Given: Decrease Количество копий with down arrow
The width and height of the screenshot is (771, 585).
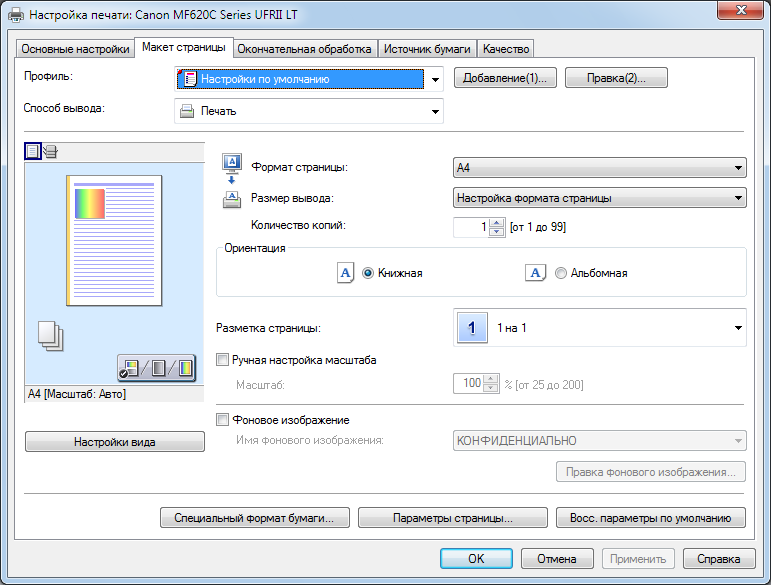Looking at the screenshot, I should pos(497,232).
